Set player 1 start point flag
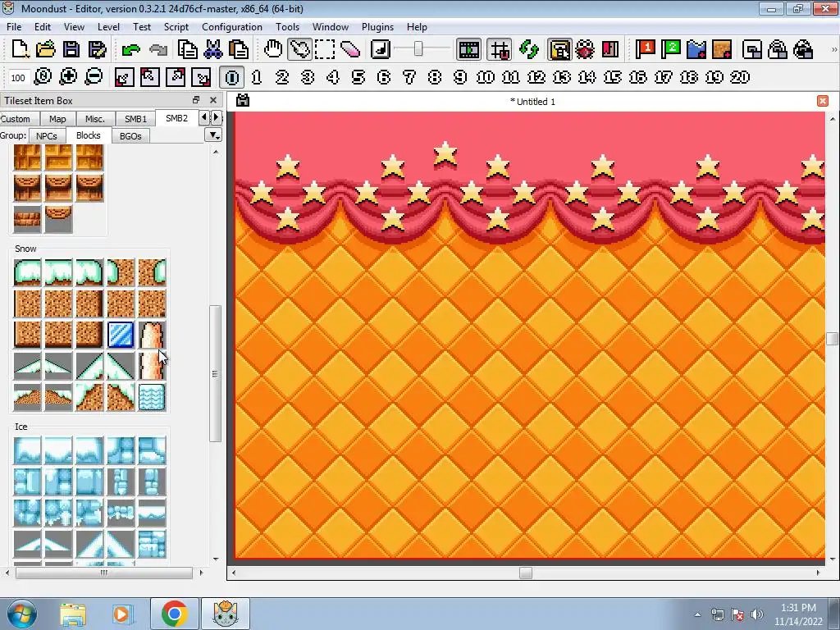 pyautogui.click(x=646, y=49)
